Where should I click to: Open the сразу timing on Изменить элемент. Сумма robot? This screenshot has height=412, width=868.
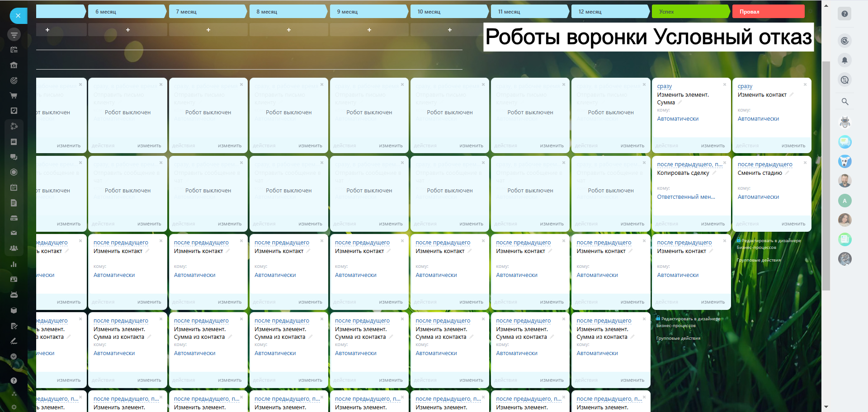pos(664,86)
